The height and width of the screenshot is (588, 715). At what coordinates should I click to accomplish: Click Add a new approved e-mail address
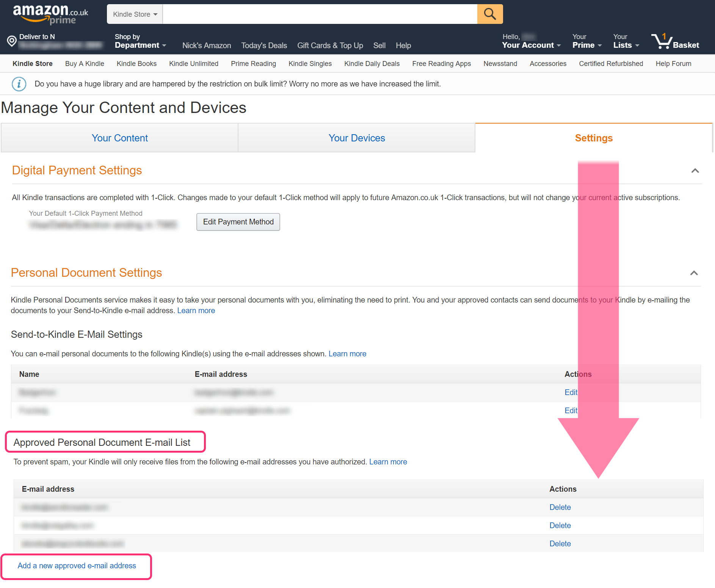[x=77, y=566]
